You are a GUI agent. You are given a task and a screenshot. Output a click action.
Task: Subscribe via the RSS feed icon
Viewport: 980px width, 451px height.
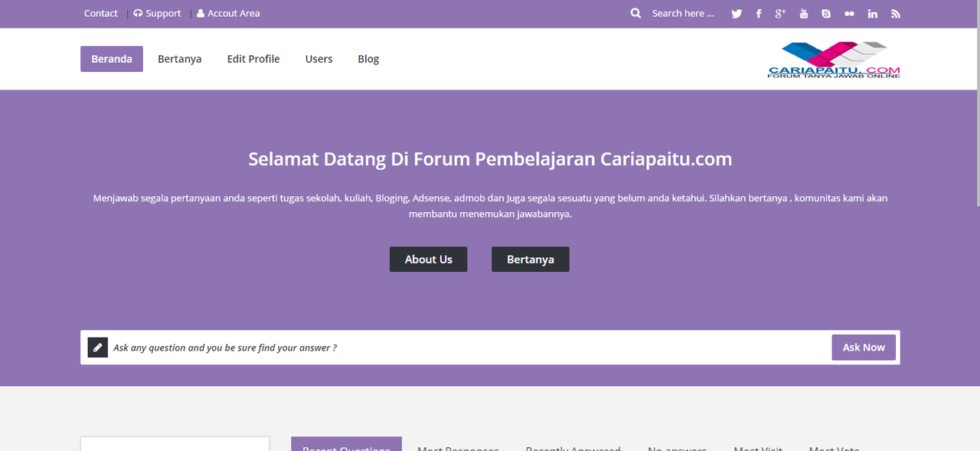pyautogui.click(x=896, y=14)
